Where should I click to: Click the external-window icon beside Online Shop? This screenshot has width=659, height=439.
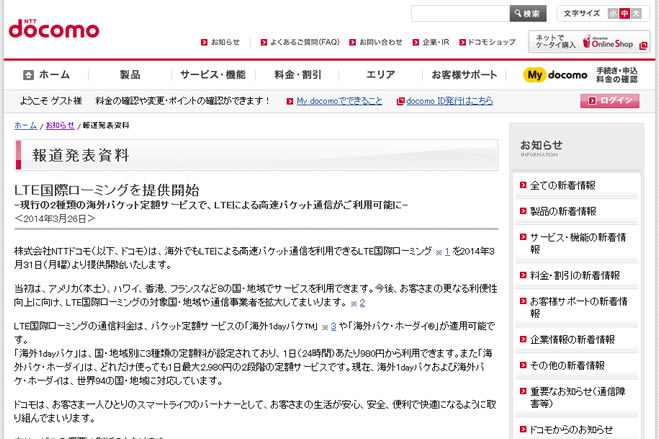643,46
